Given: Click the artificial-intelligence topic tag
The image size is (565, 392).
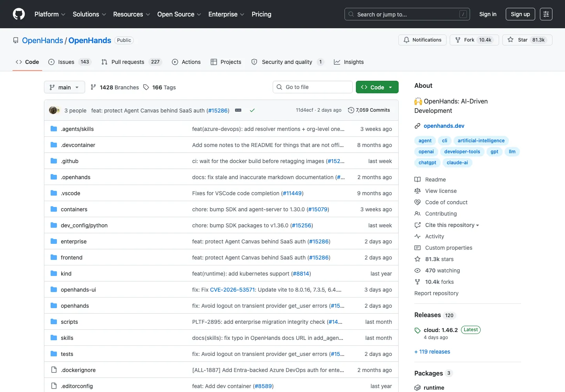Looking at the screenshot, I should (x=481, y=141).
